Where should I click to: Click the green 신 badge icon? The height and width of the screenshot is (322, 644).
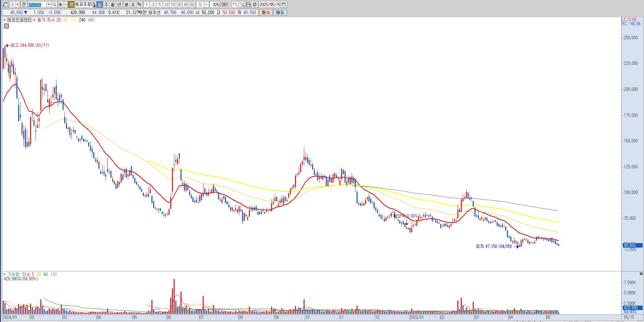pyautogui.click(x=71, y=4)
